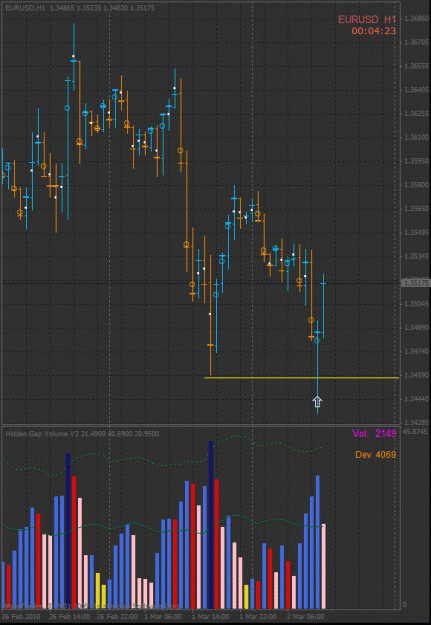Click the 1.34285 price axis label
431x625 pixels.
click(x=416, y=423)
